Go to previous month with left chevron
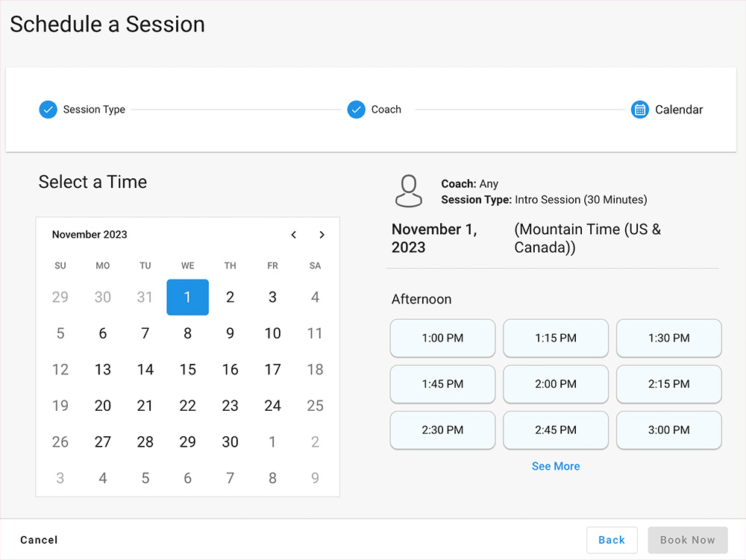Image resolution: width=746 pixels, height=560 pixels. coord(293,234)
